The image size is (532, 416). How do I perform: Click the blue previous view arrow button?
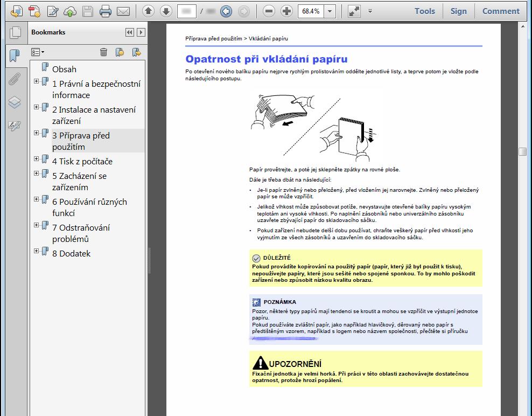tap(226, 11)
